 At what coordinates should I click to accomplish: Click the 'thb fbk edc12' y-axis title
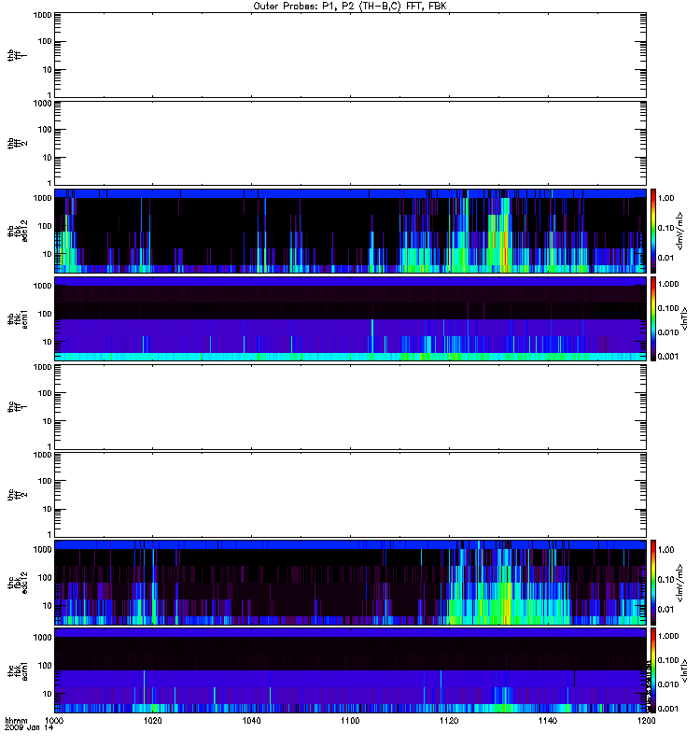tap(17, 231)
